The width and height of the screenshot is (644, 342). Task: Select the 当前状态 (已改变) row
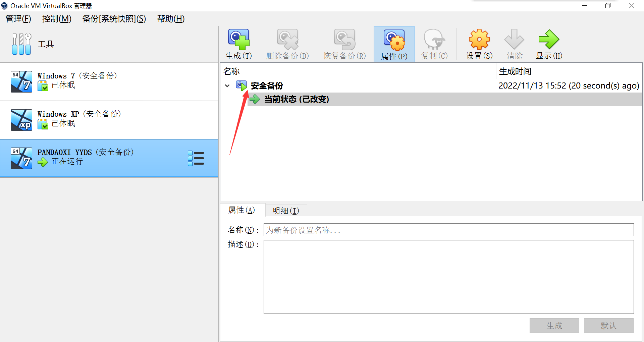[445, 99]
